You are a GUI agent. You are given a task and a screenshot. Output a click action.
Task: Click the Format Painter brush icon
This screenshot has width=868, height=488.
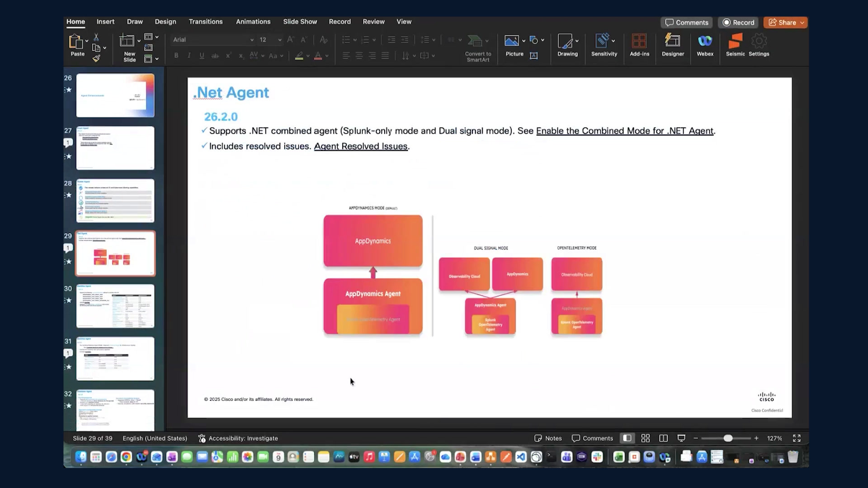(x=96, y=58)
